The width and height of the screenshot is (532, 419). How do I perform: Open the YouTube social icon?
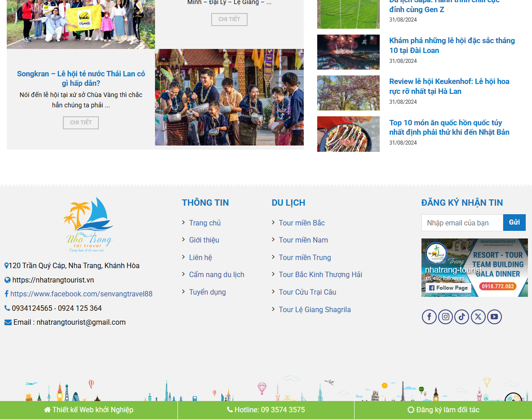coord(494,317)
